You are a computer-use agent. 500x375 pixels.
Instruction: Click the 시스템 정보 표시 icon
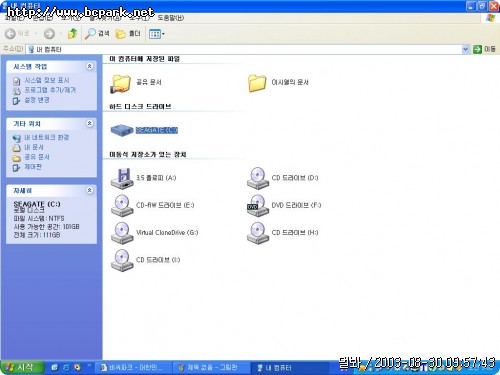(16, 81)
